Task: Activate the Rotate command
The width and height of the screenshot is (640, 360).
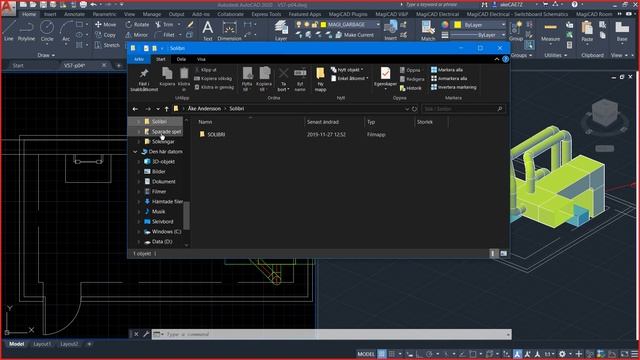Action: [137, 24]
